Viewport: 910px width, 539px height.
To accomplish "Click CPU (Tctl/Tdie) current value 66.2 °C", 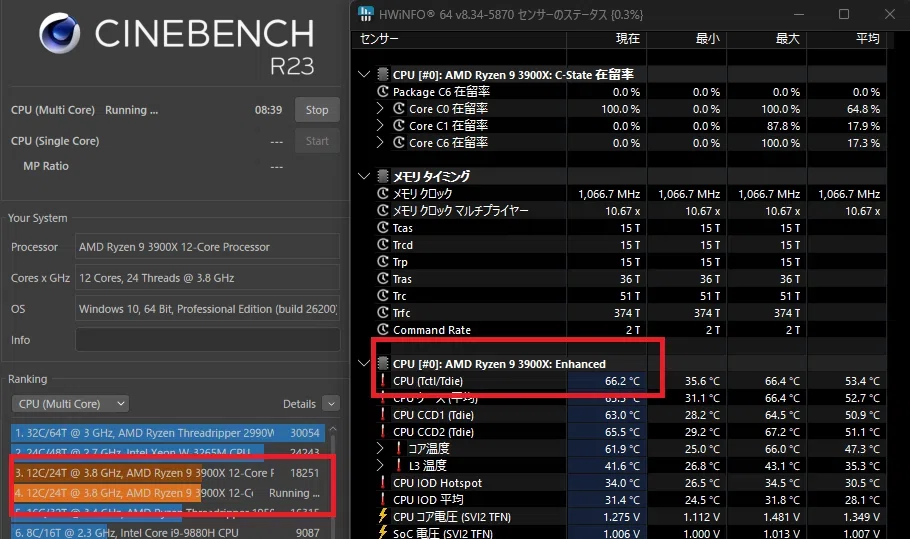I will tap(622, 381).
